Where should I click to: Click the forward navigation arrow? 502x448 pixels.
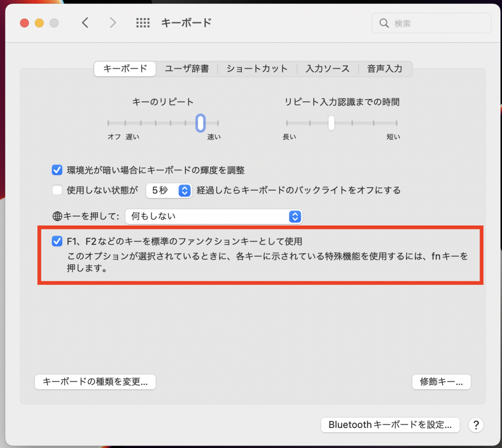click(113, 23)
